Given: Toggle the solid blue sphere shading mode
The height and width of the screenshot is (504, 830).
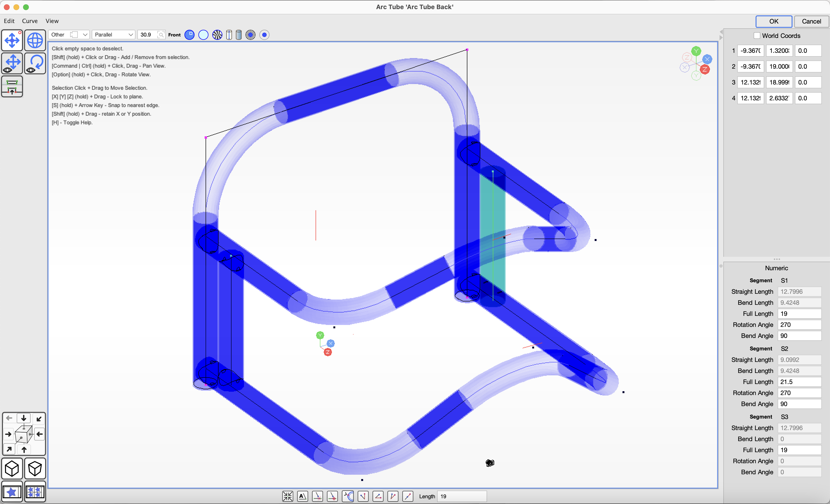Looking at the screenshot, I should (190, 35).
